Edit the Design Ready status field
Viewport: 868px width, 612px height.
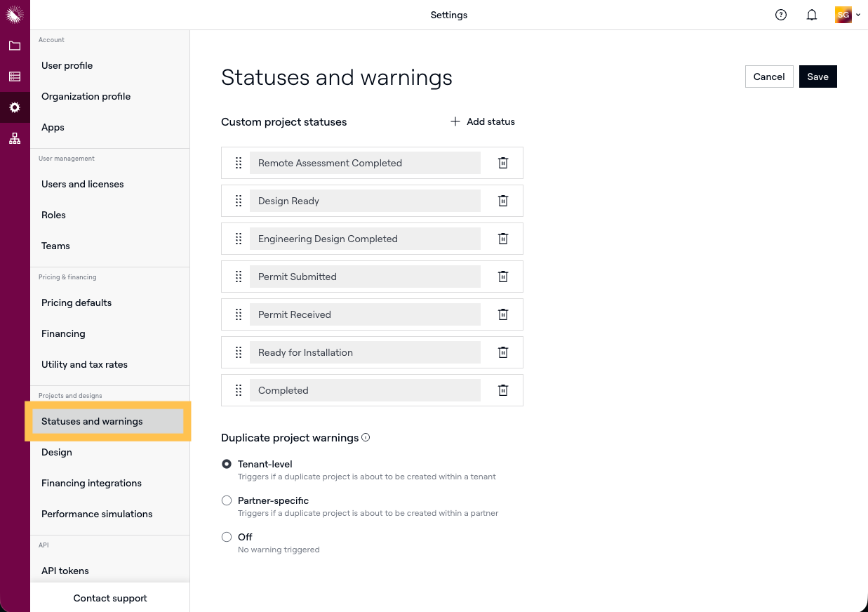coord(365,201)
